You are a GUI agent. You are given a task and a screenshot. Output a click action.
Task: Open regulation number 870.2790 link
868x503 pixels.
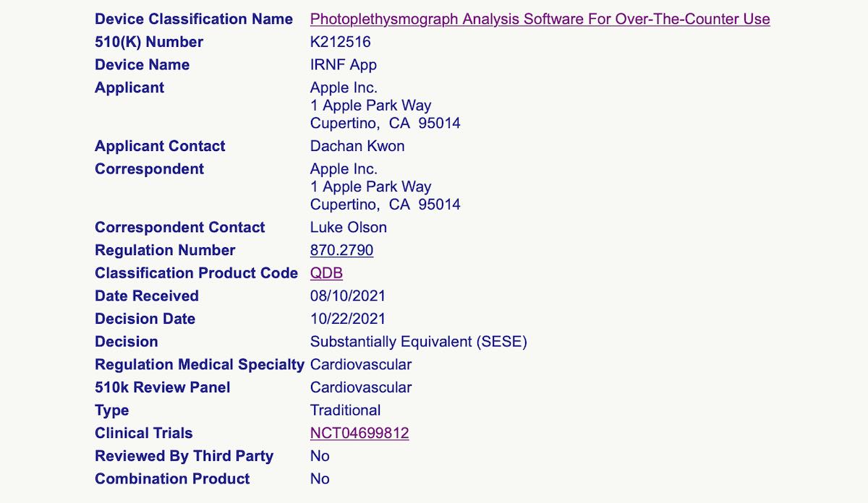click(341, 250)
